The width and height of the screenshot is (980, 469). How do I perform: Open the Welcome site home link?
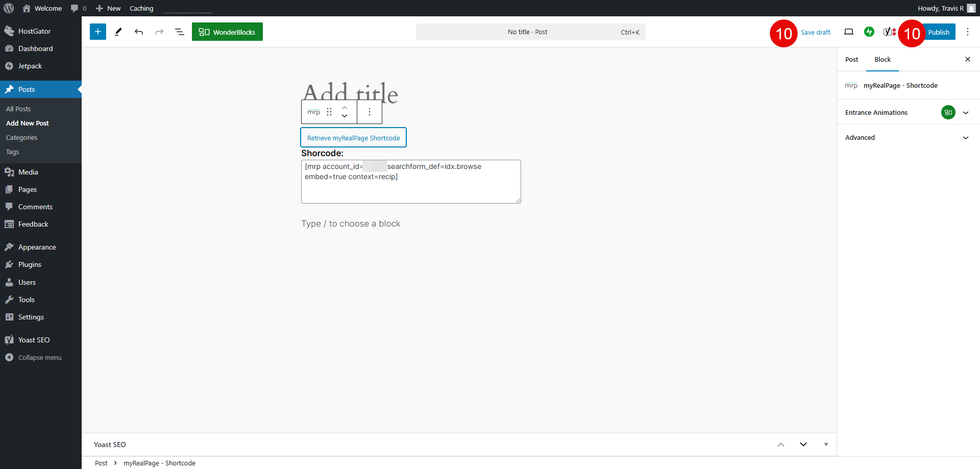point(42,8)
